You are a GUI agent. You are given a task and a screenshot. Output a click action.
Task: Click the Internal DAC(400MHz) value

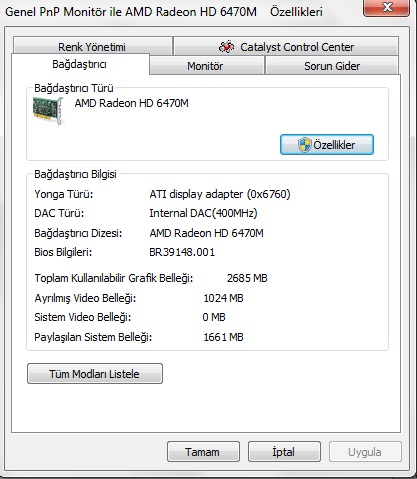tap(203, 213)
